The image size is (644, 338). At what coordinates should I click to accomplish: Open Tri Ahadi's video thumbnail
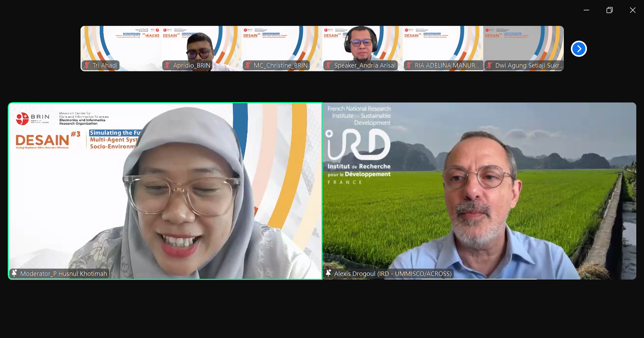[x=121, y=48]
